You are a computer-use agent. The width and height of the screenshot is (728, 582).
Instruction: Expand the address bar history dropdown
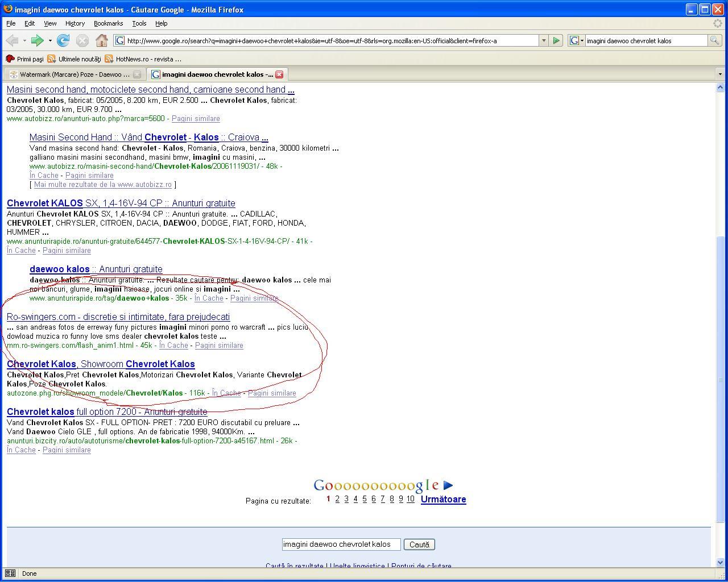point(544,40)
